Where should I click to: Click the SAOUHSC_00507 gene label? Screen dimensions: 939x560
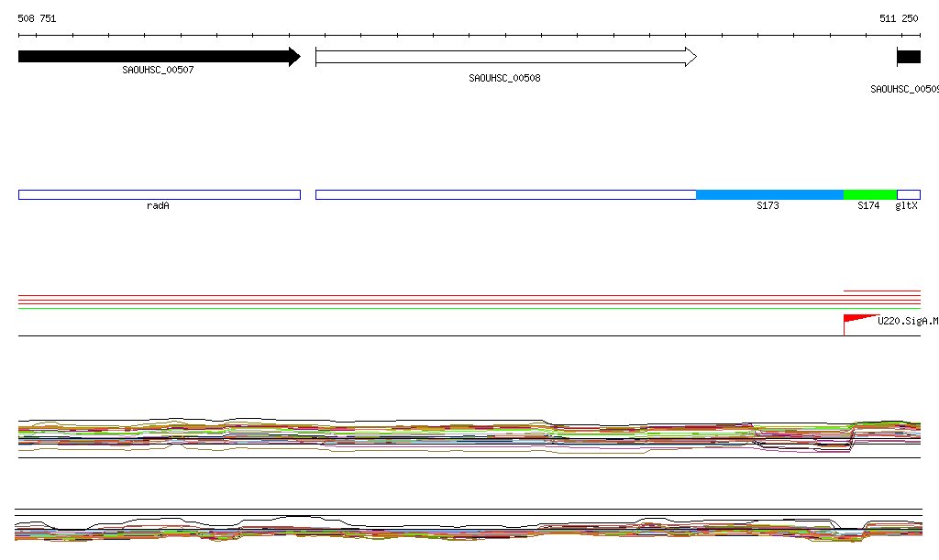click(x=158, y=70)
